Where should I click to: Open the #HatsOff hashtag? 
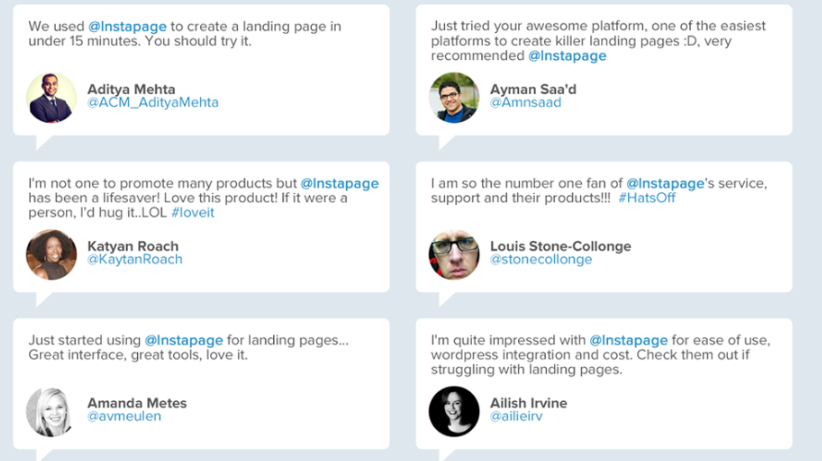pyautogui.click(x=649, y=199)
